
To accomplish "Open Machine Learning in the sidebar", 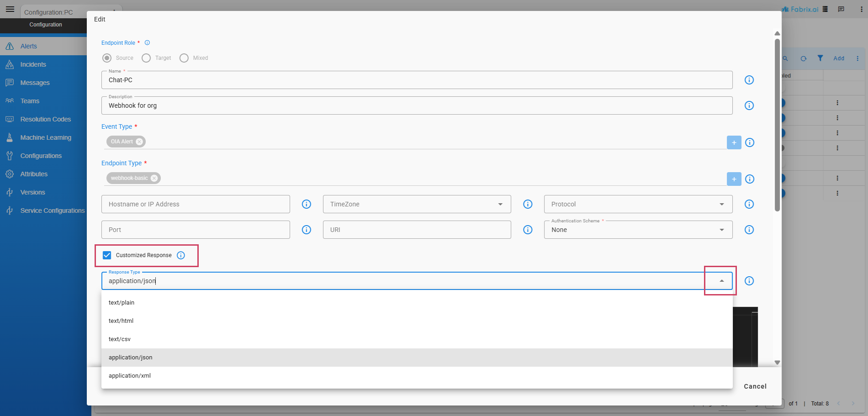I will [43, 137].
